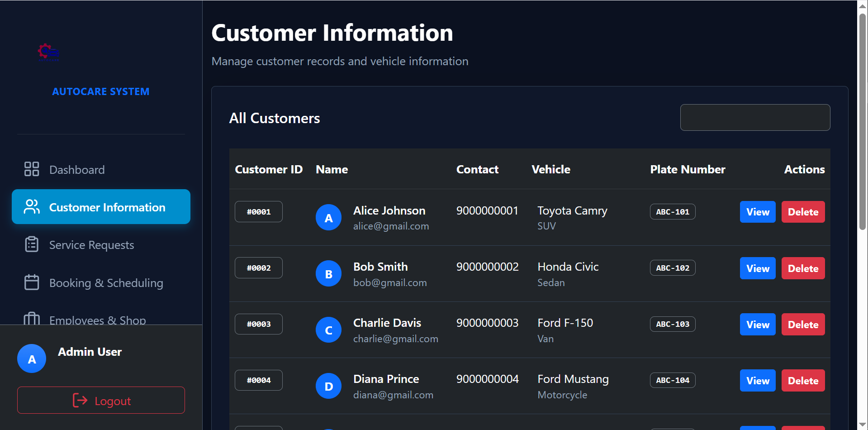Click the Contact column header
The image size is (868, 430).
click(x=477, y=169)
